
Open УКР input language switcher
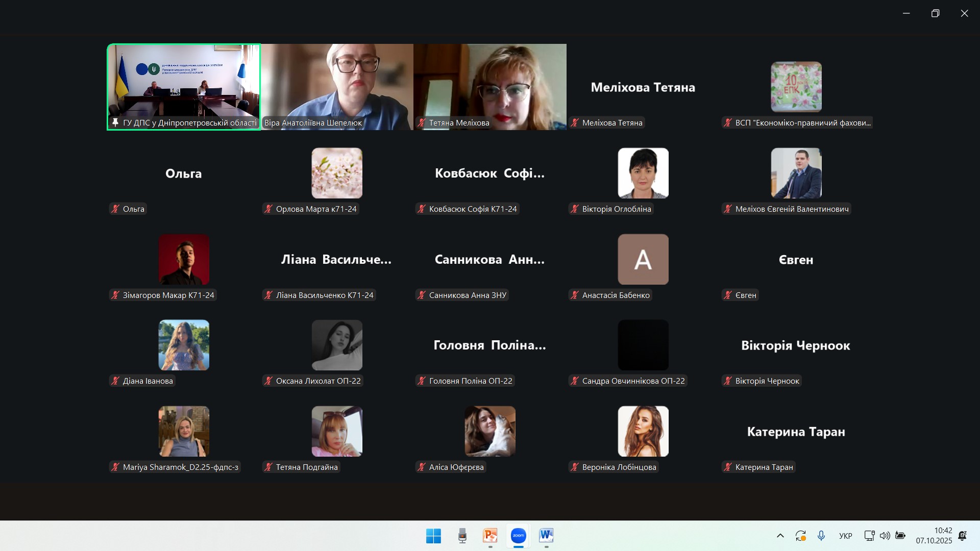point(845,536)
